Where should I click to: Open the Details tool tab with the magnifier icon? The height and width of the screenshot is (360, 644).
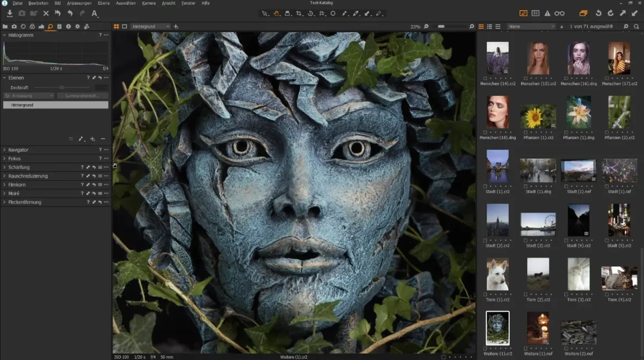tap(50, 26)
